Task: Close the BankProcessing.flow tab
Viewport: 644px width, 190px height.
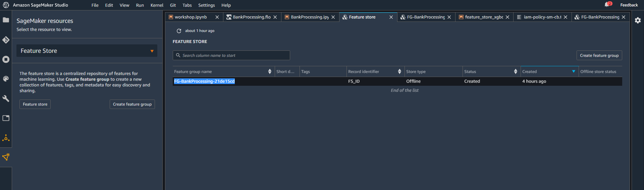Action: tap(275, 17)
